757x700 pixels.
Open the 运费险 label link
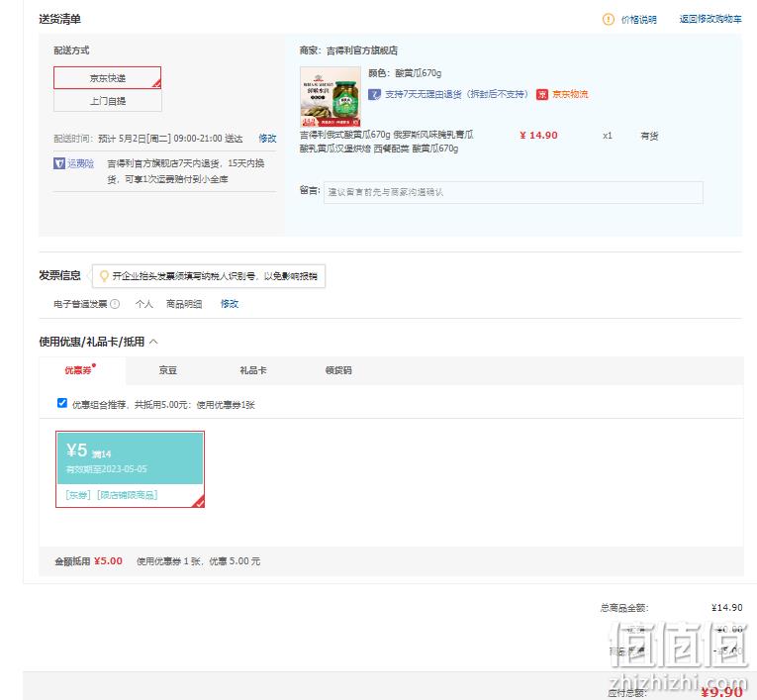click(x=80, y=163)
